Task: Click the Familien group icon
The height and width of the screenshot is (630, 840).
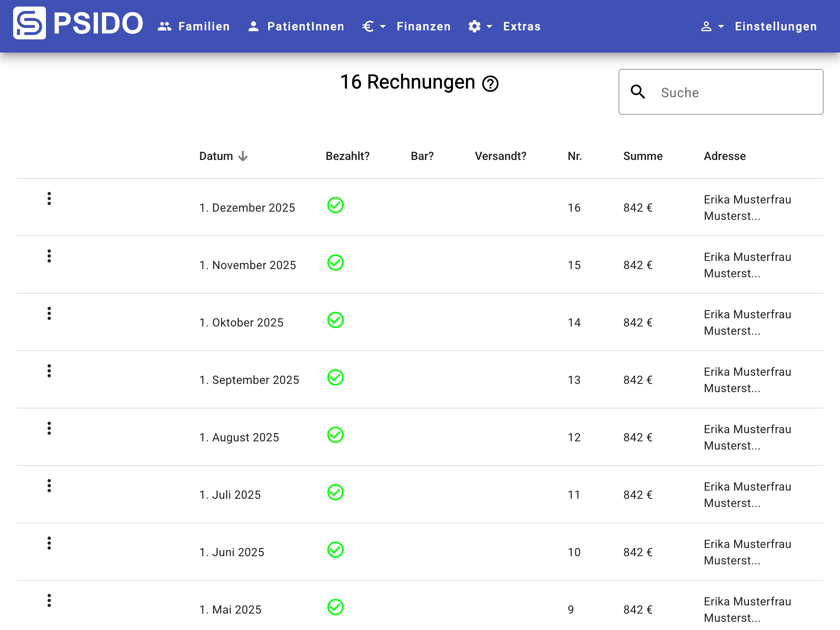Action: pos(164,26)
